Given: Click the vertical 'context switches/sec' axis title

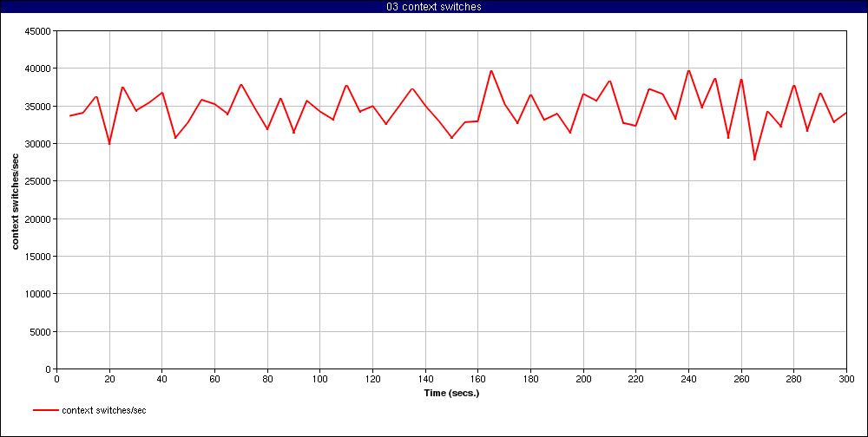Looking at the screenshot, I should (x=15, y=200).
